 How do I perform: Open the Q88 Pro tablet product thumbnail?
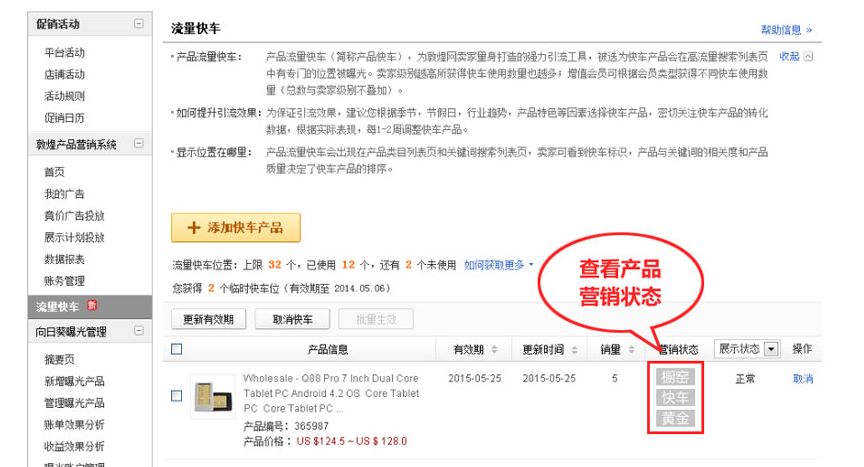pos(213,397)
